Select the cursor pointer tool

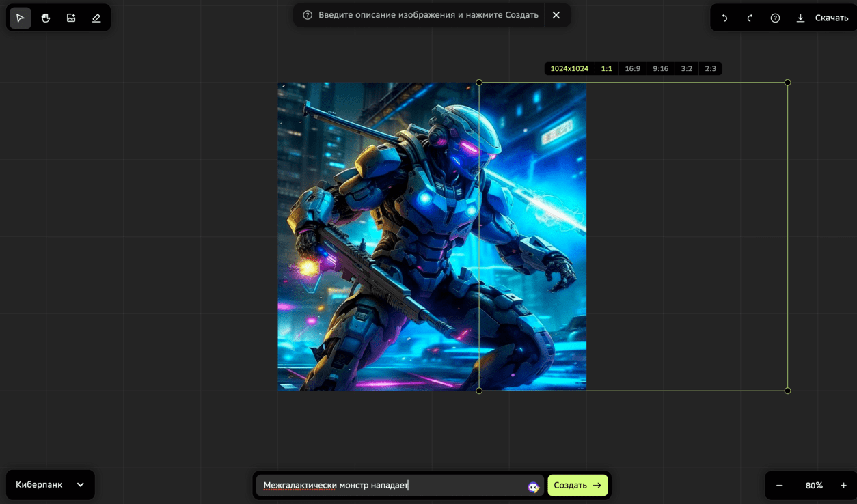tap(21, 18)
